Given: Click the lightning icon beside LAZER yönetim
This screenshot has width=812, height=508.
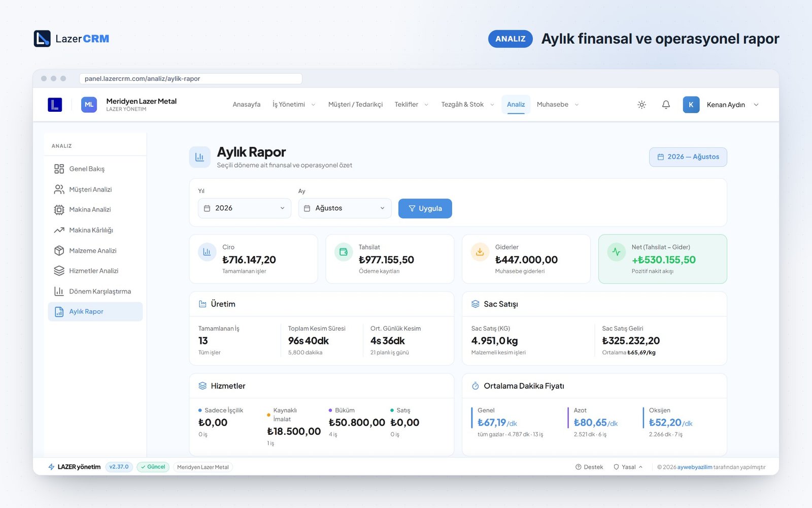Looking at the screenshot, I should click(x=51, y=467).
